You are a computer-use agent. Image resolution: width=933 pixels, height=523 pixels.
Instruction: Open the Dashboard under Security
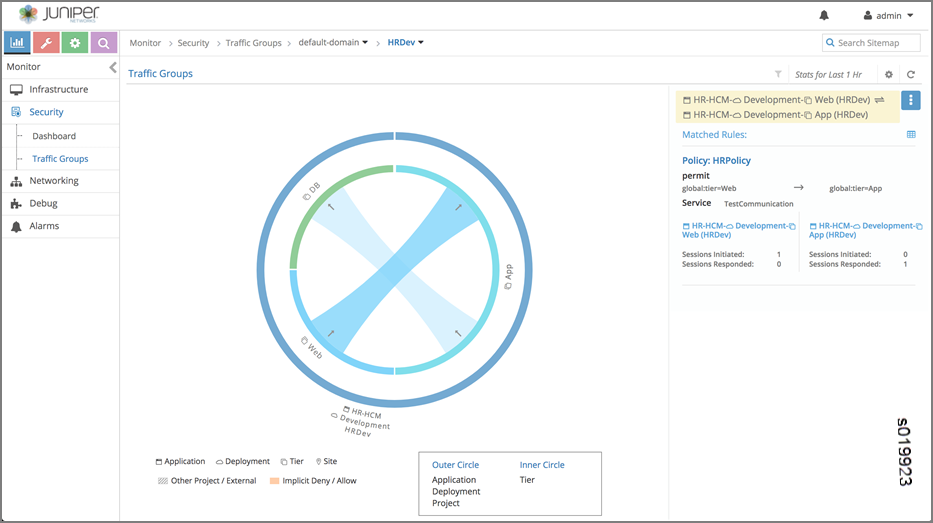coord(54,136)
